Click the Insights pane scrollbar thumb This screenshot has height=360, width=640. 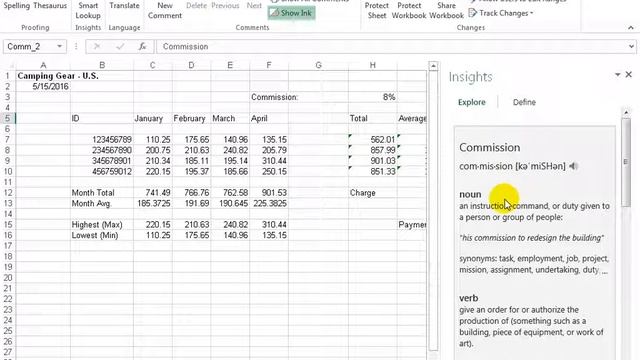[x=626, y=162]
